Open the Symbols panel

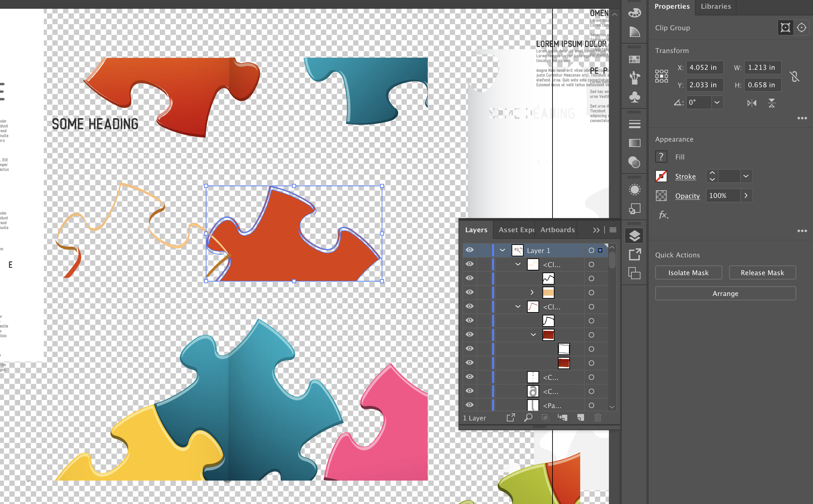pyautogui.click(x=634, y=98)
